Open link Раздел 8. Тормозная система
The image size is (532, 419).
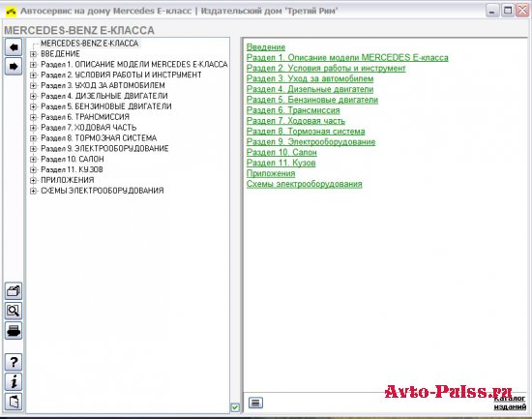point(306,132)
